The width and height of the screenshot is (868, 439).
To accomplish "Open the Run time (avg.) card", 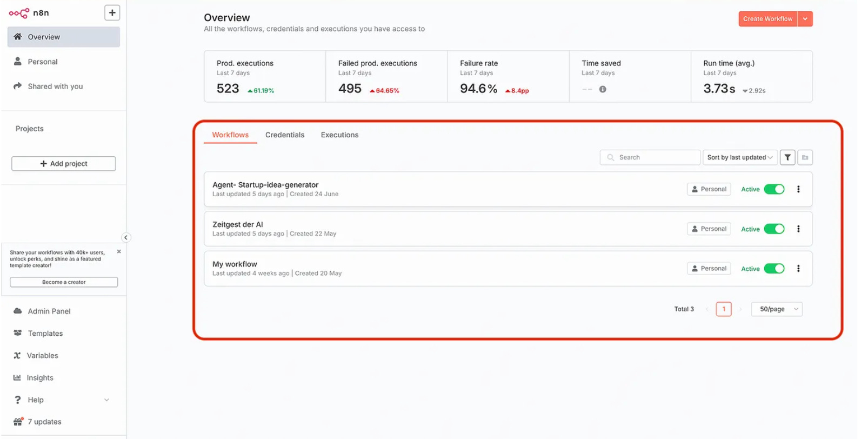I will coord(752,76).
